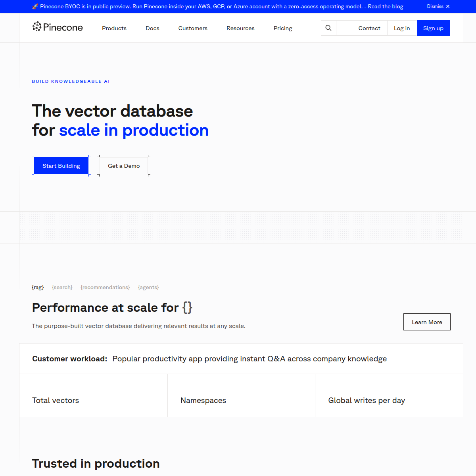Go to Docs in navigation
This screenshot has width=476, height=476.
click(x=152, y=28)
